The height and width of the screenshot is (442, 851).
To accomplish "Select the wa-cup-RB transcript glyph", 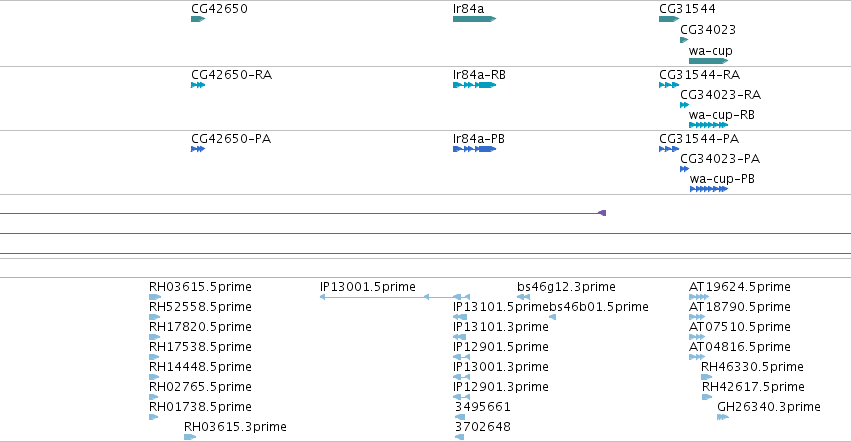I will tap(708, 125).
